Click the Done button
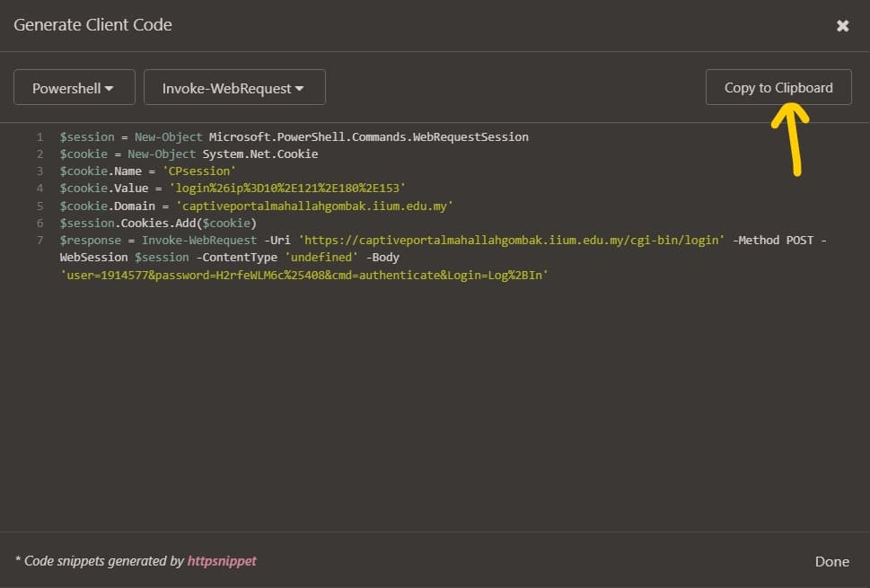 tap(831, 561)
